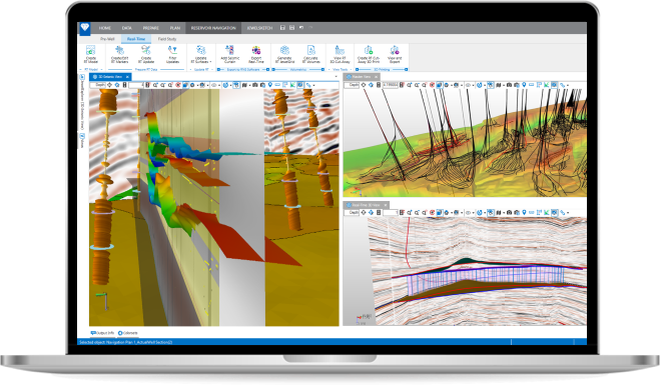This screenshot has height=385, width=660.
Task: Click the Export Real-Time icon
Action: tap(256, 55)
